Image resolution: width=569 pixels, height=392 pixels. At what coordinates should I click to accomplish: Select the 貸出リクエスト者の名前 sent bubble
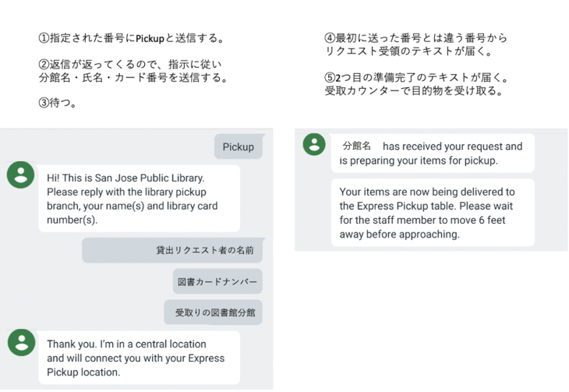pos(171,250)
